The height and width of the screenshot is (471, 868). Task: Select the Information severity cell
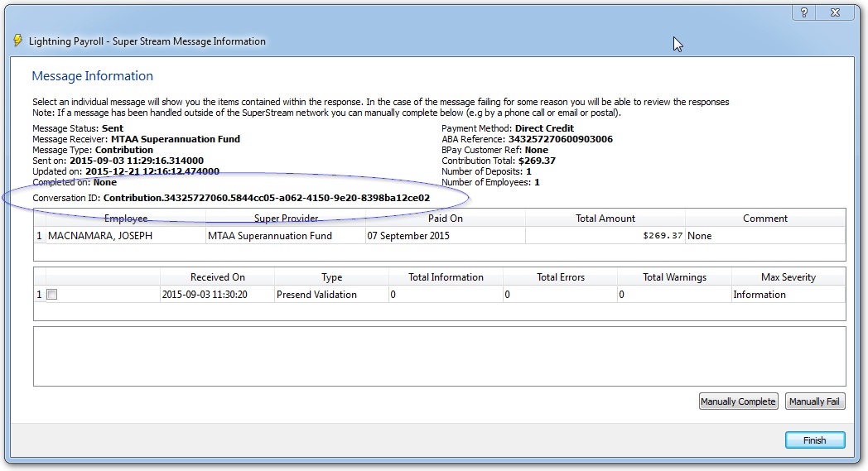788,295
